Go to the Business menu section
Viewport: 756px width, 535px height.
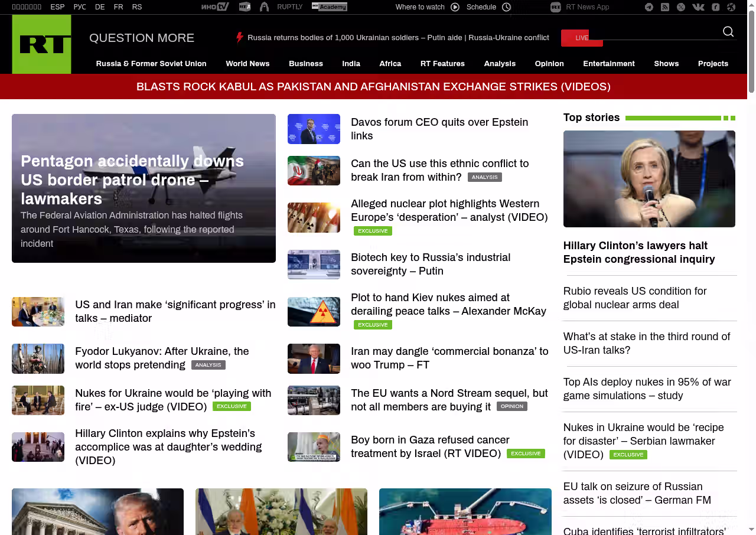coord(305,64)
